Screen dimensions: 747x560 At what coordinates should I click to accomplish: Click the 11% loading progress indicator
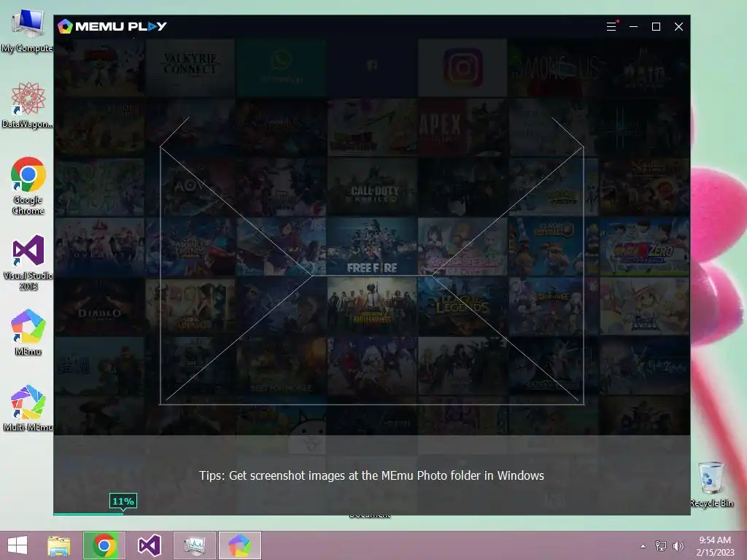[123, 502]
